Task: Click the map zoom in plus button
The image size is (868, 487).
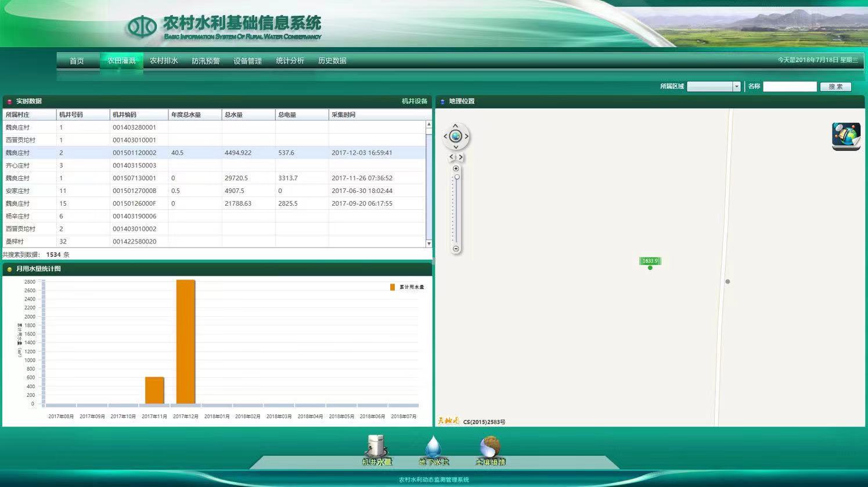Action: point(456,169)
